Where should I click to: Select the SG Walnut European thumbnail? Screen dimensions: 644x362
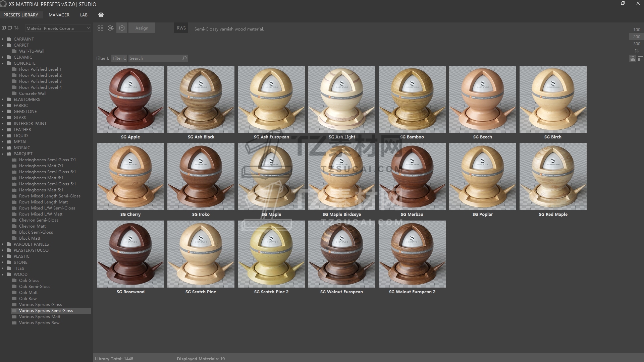tap(341, 254)
